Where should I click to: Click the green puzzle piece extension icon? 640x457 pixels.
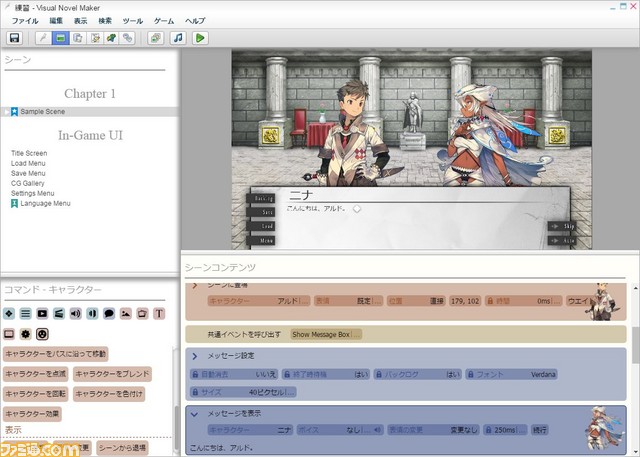[x=111, y=38]
